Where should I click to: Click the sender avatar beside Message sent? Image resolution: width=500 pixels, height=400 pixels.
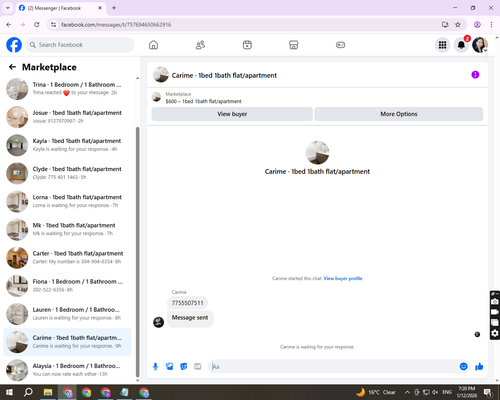pyautogui.click(x=158, y=322)
